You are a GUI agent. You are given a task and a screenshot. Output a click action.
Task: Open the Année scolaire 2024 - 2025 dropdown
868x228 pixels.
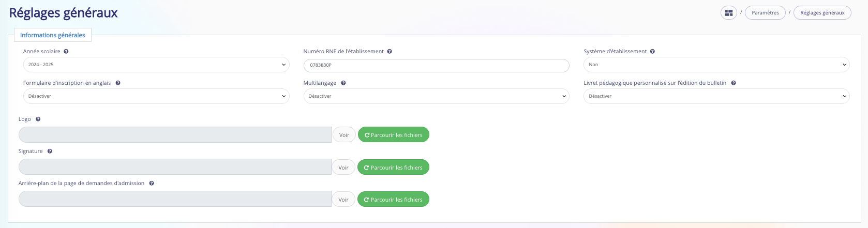tap(156, 65)
